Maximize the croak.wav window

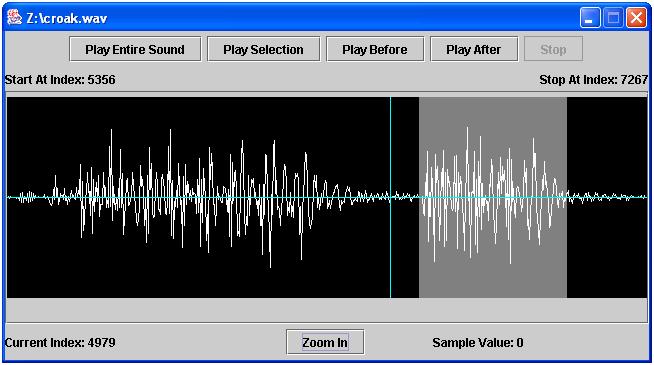coord(613,18)
